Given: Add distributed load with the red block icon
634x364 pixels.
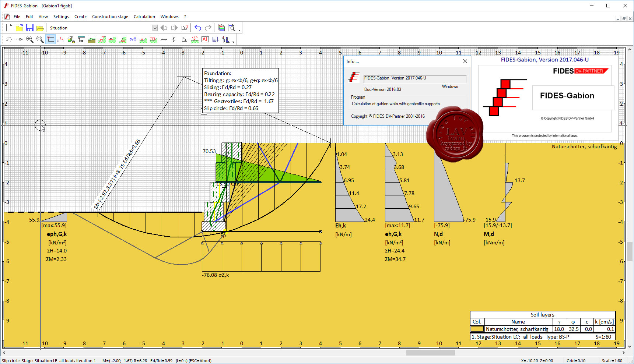Looking at the screenshot, I should tap(154, 39).
